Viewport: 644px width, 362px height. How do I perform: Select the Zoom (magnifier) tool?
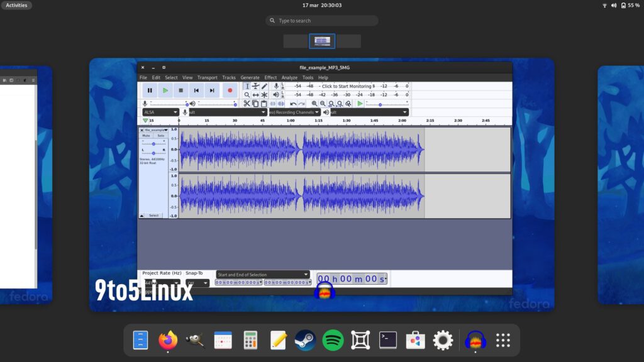(247, 95)
